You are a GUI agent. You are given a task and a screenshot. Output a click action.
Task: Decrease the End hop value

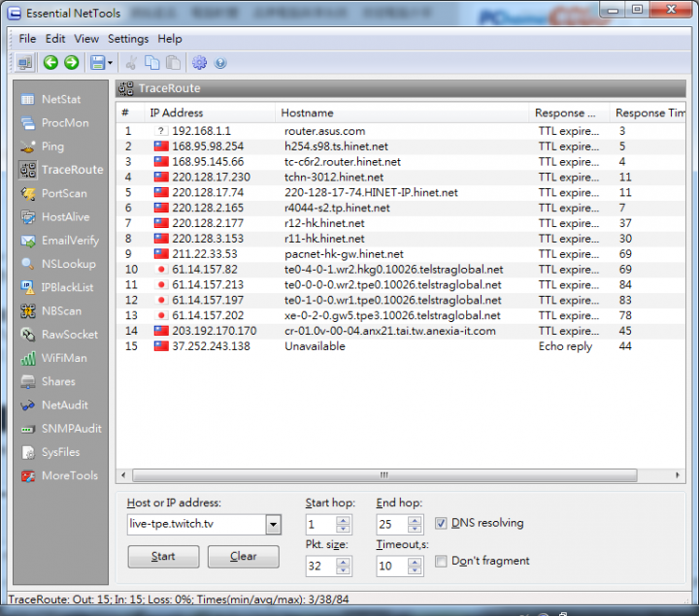415,529
